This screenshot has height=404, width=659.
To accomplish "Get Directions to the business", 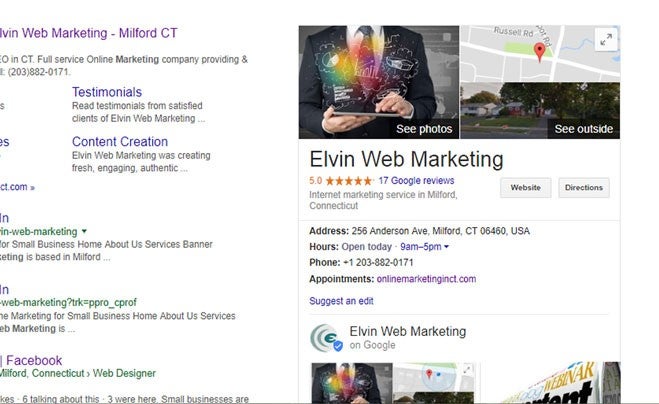I will (584, 187).
